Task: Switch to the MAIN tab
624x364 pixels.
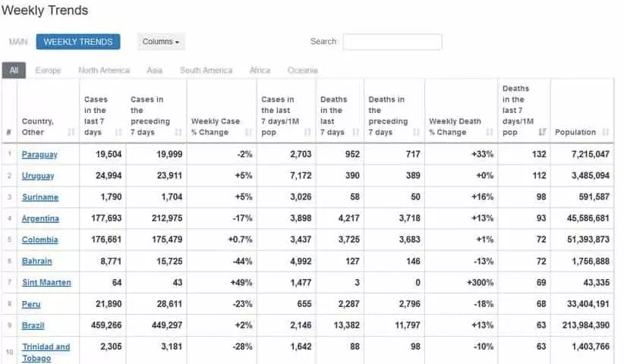Action: coord(18,42)
